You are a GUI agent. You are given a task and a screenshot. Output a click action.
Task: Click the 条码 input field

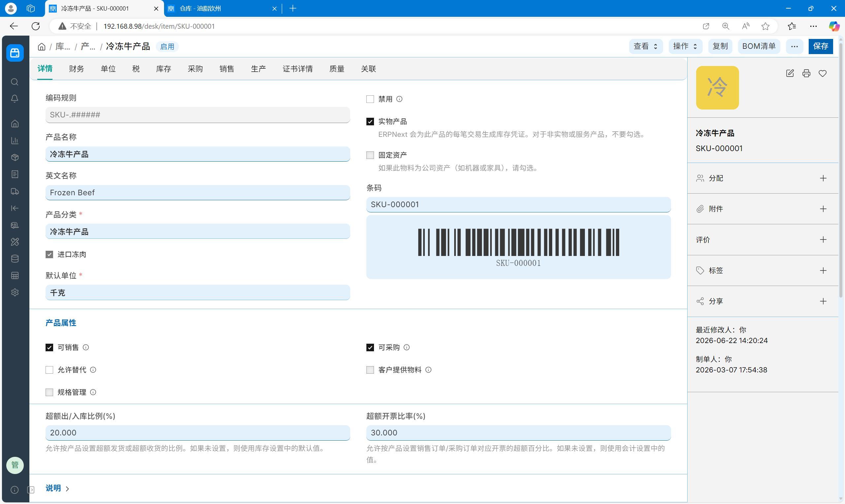(x=519, y=205)
